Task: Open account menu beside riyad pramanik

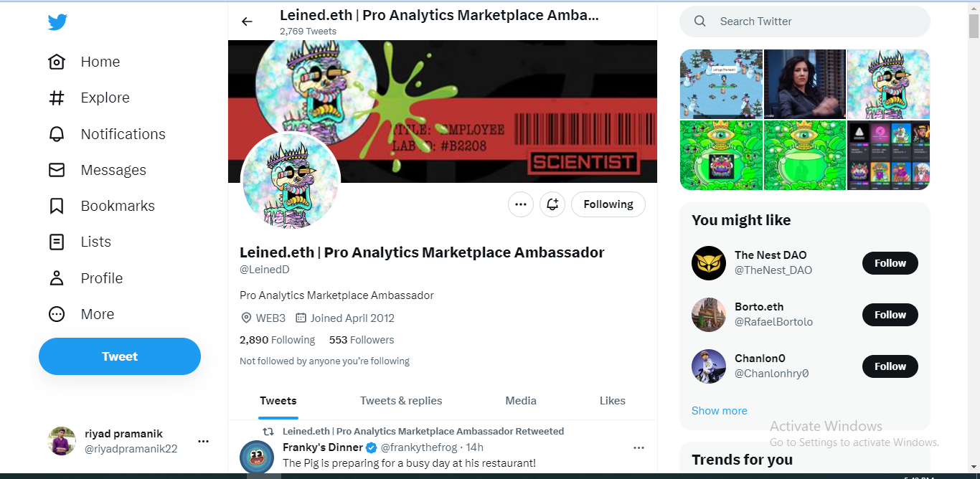Action: [x=203, y=441]
